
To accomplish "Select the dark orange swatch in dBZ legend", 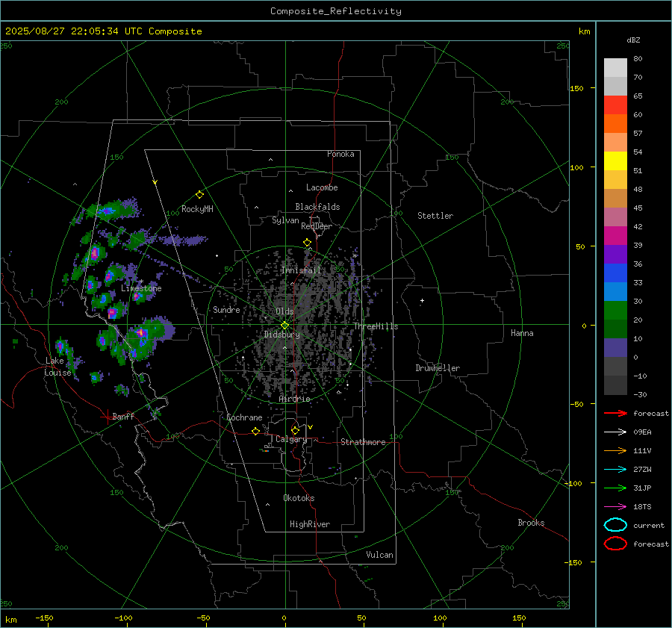I will pyautogui.click(x=615, y=124).
